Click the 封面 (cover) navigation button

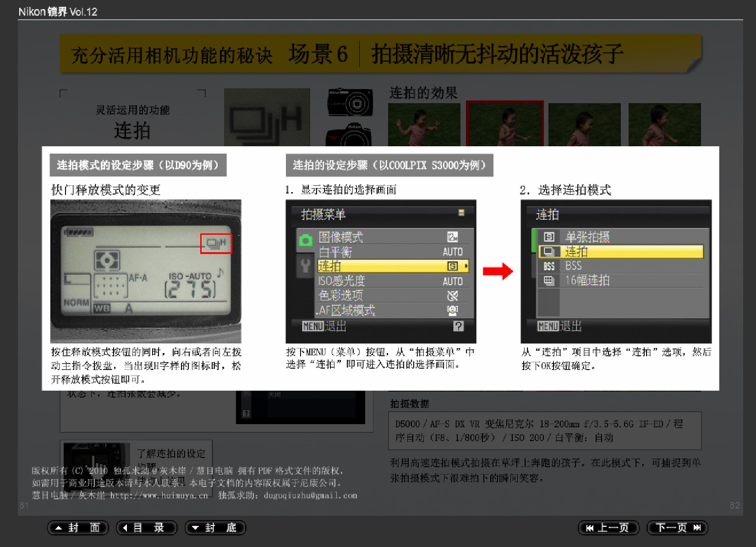(78, 528)
